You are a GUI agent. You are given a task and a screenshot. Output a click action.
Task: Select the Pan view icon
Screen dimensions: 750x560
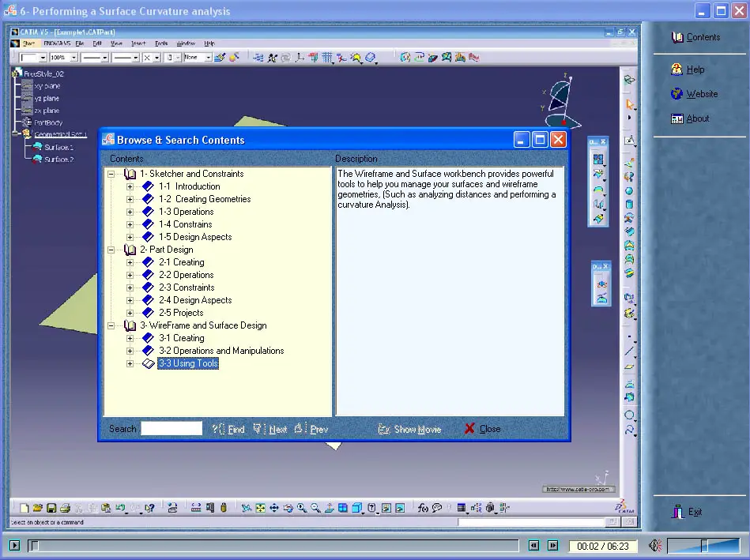tap(274, 508)
